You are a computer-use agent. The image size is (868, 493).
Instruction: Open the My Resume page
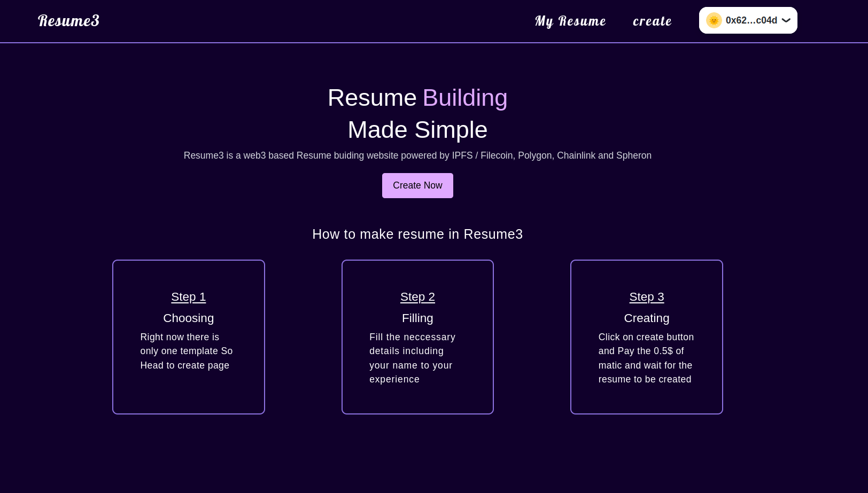pos(570,21)
